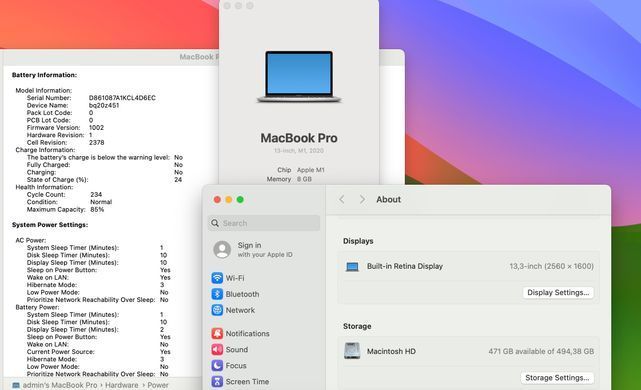Click Built-in Retina Display row text
The image size is (641, 390).
coord(405,266)
